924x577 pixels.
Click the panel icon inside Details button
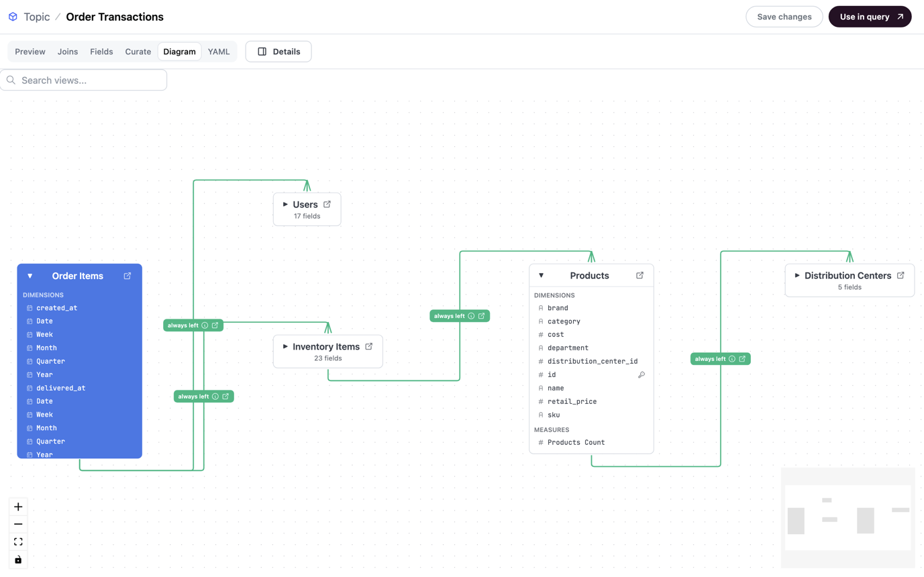262,52
